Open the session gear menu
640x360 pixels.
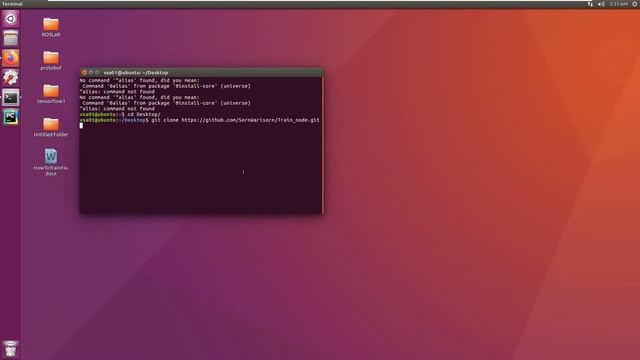(635, 4)
